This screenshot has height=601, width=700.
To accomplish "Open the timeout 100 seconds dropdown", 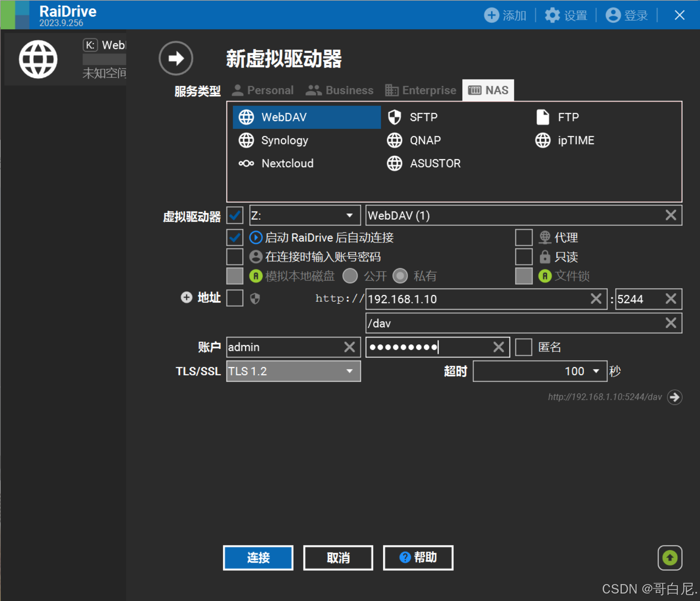I will [x=540, y=371].
